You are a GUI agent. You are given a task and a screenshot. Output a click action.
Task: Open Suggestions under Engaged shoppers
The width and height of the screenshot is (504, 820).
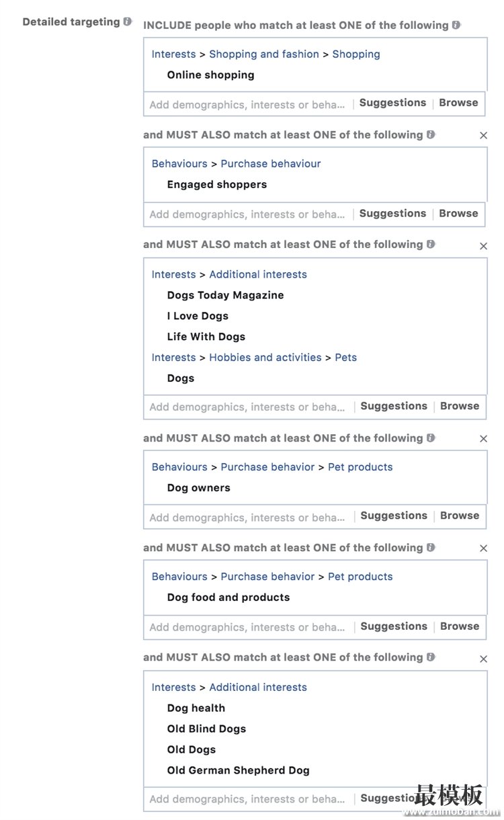coord(392,213)
